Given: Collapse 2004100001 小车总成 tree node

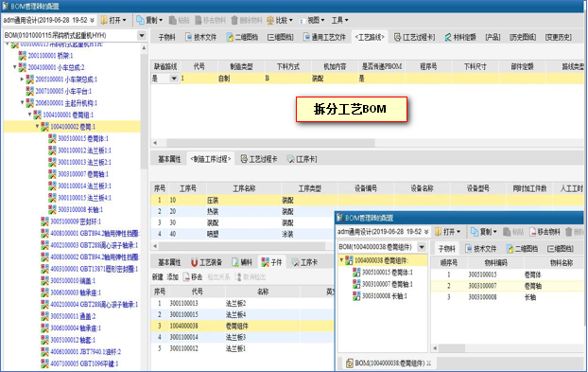Looking at the screenshot, I should click(x=14, y=67).
